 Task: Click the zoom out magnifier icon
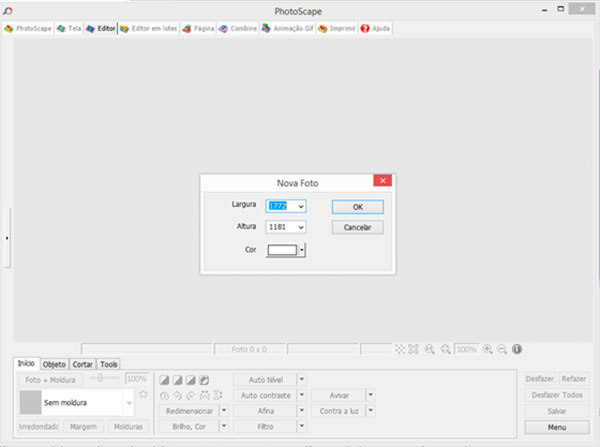(x=502, y=349)
